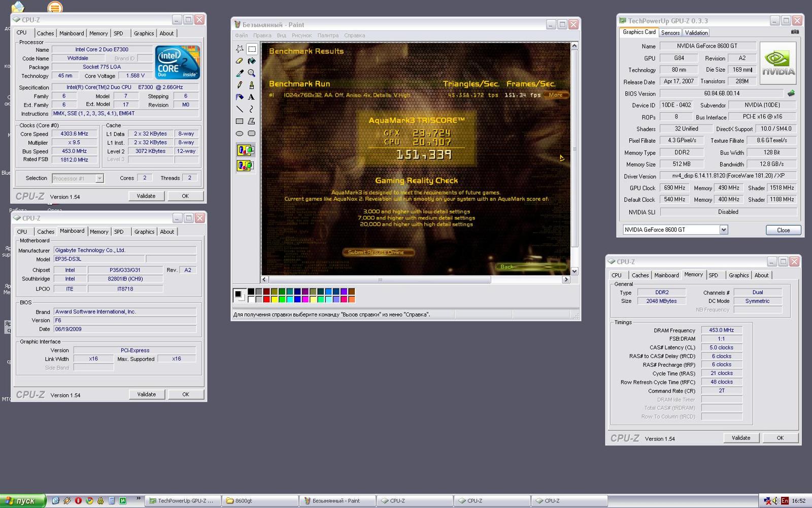Screen dimensions: 812x508
Task: Click the Core Speed value 4303.6 MHz
Action: click(74, 134)
